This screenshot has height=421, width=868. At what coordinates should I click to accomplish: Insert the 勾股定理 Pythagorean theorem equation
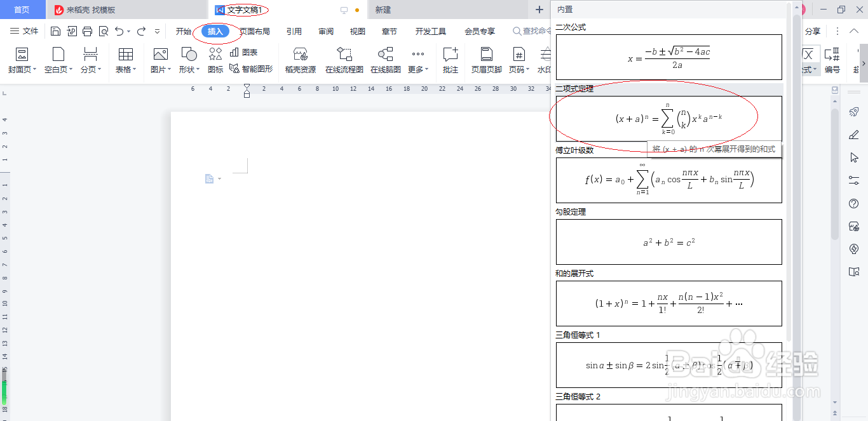[668, 242]
